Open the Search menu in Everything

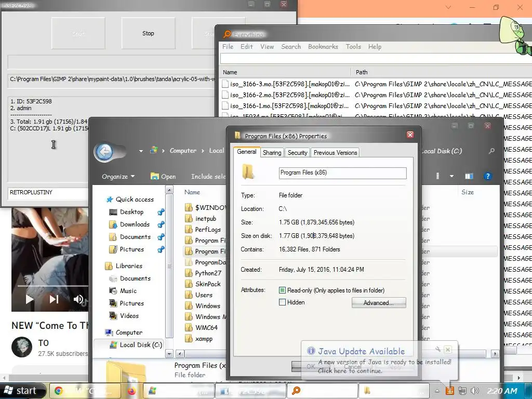291,47
